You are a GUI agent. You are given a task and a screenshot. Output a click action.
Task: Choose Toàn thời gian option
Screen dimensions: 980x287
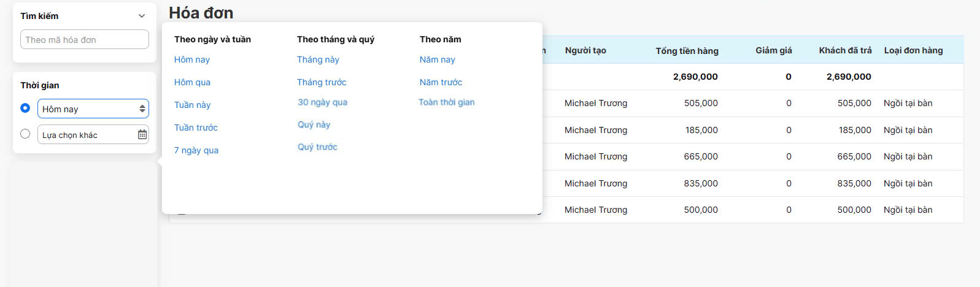pos(446,102)
